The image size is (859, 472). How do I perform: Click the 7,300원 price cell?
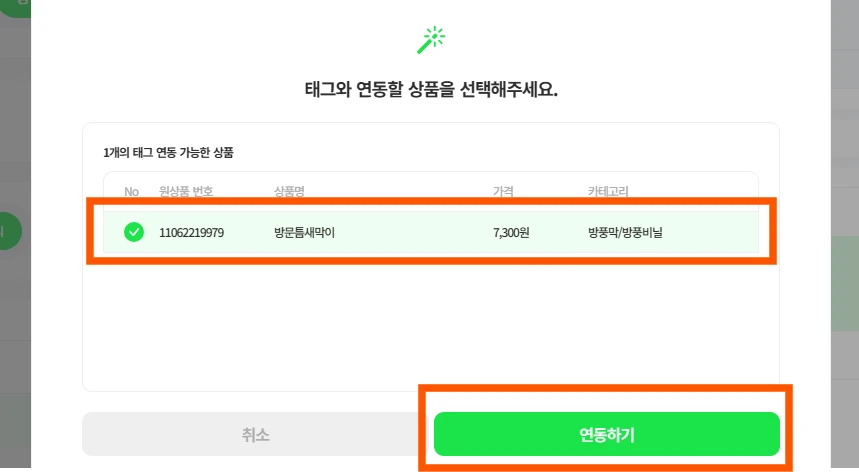[512, 233]
